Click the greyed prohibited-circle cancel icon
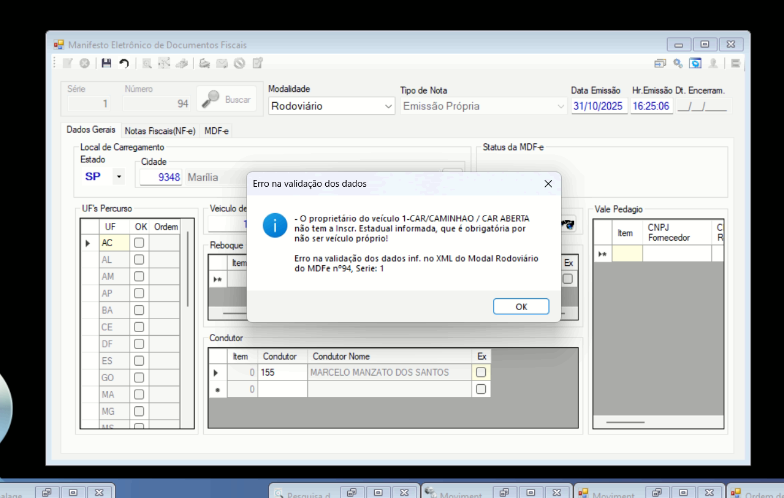Image resolution: width=784 pixels, height=498 pixels. (240, 63)
